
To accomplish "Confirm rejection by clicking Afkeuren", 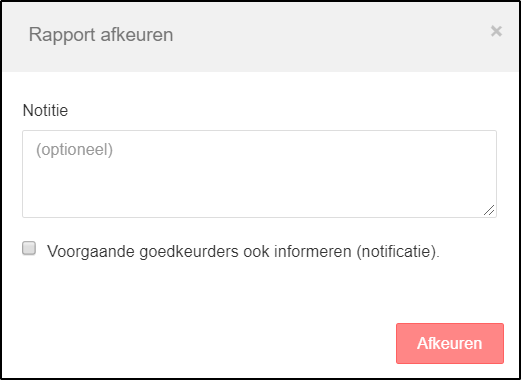I will click(x=450, y=343).
